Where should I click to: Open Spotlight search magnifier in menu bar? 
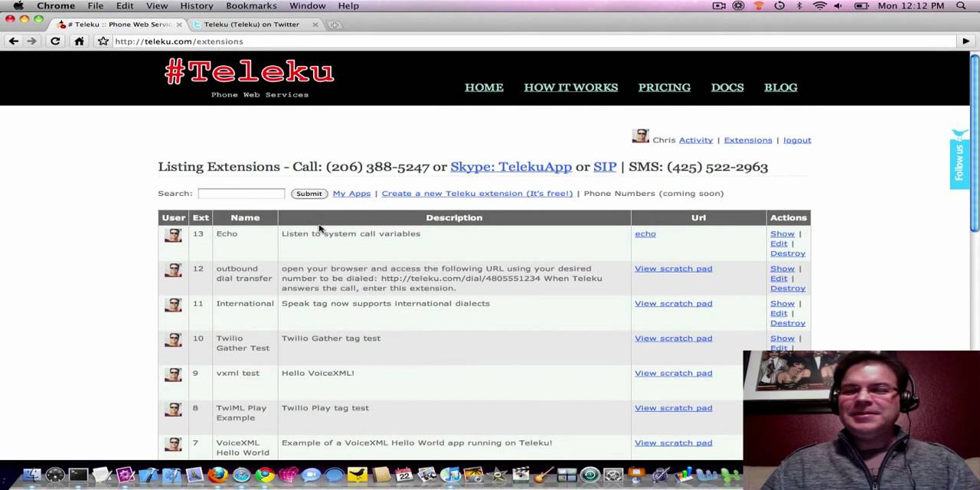pyautogui.click(x=961, y=6)
